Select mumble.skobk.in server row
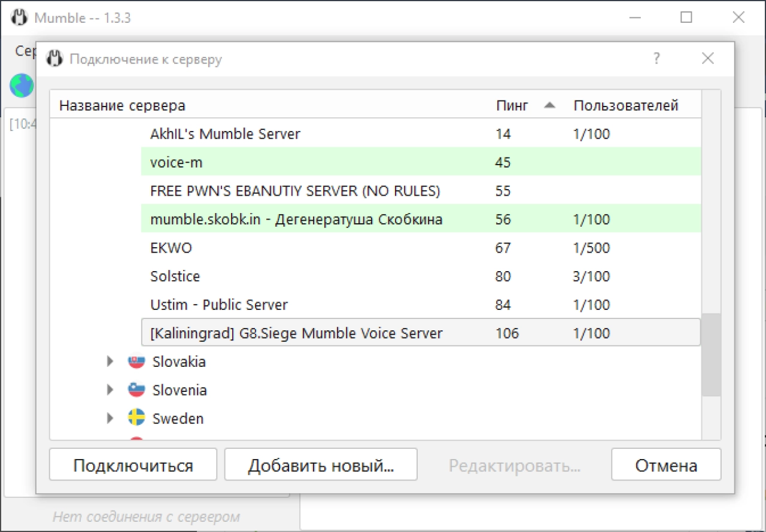The width and height of the screenshot is (766, 532). (421, 219)
